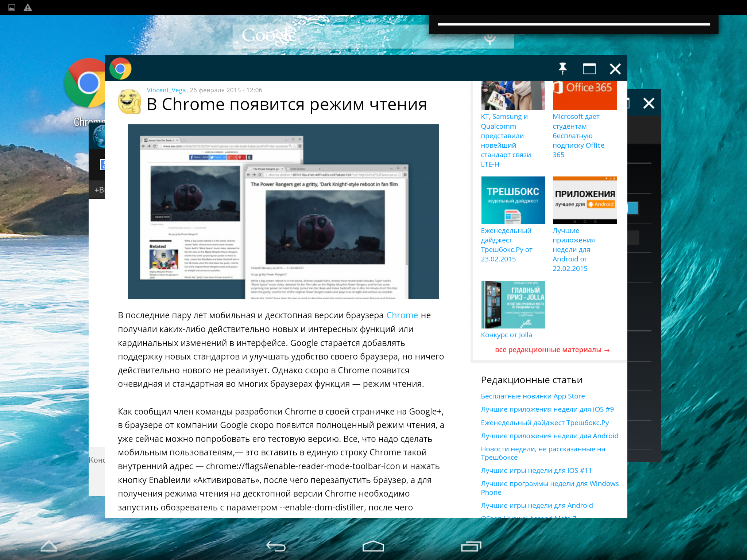
Task: Click the KT Samsung article thumbnail
Action: (x=513, y=96)
